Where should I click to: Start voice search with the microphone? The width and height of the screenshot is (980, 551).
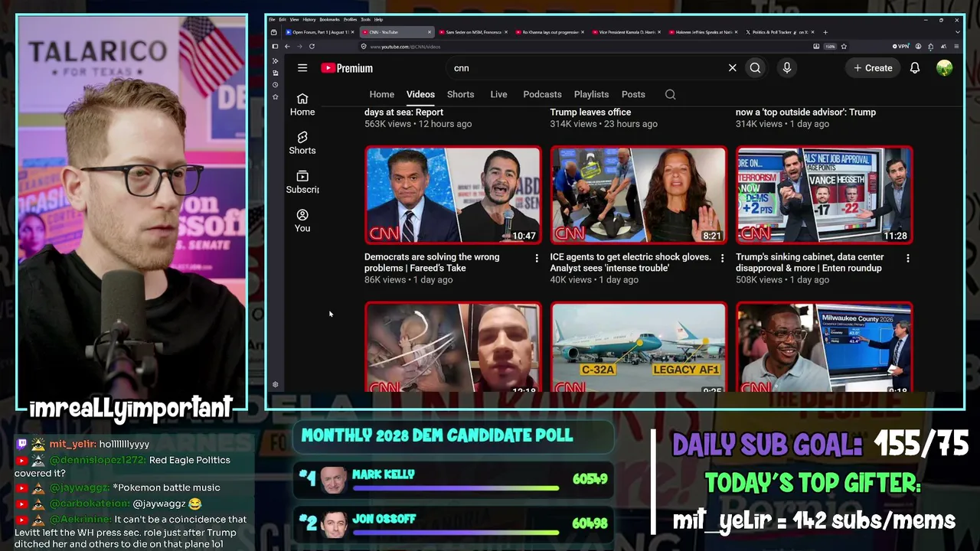pyautogui.click(x=786, y=68)
